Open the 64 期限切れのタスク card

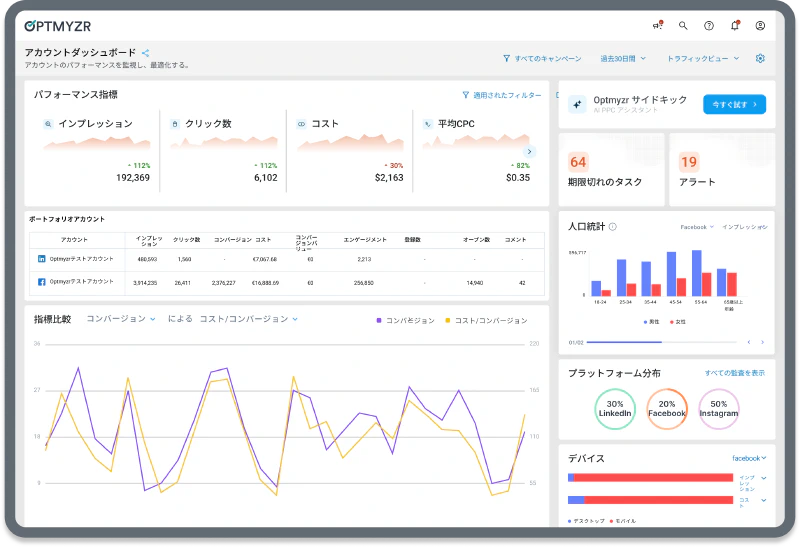[612, 170]
